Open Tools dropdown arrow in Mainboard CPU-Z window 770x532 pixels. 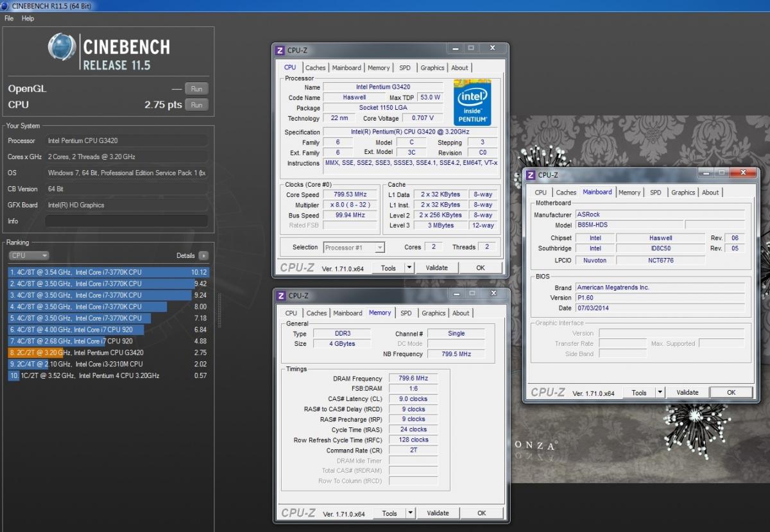(x=660, y=393)
